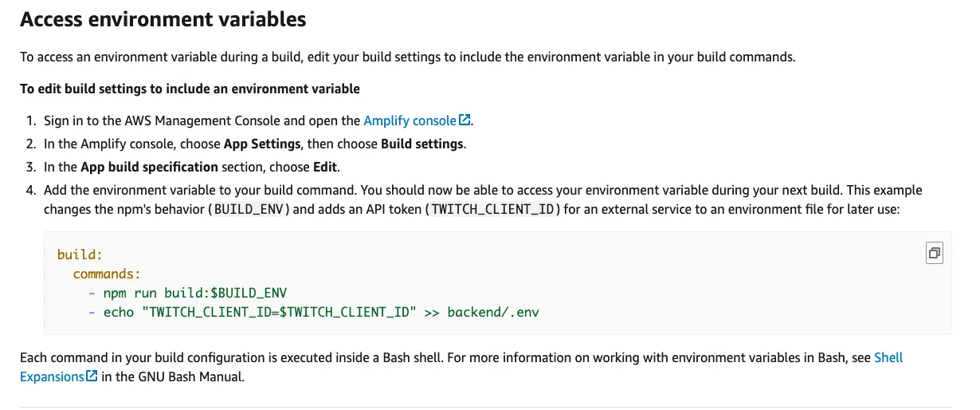Click the bold App Settings text
This screenshot has height=410, width=980.
[262, 144]
